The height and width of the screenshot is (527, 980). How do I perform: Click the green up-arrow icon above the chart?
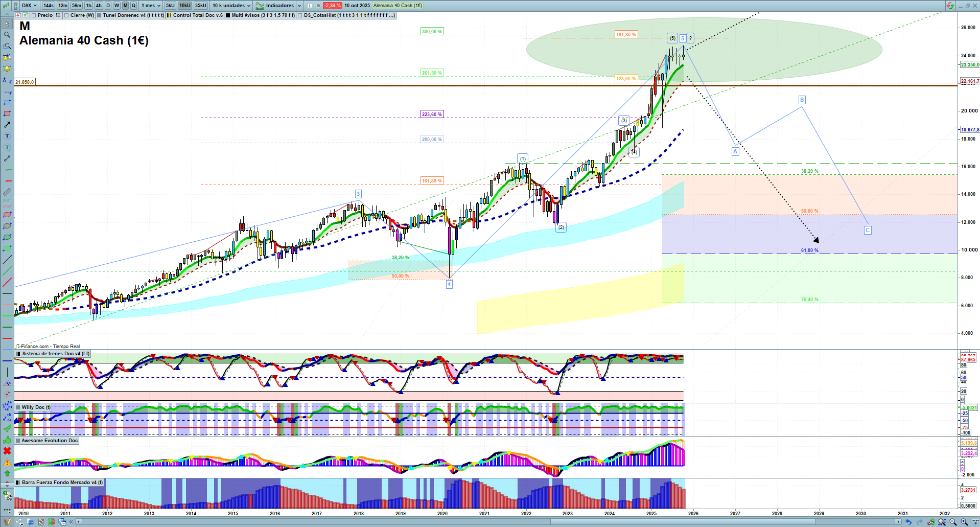point(25,15)
